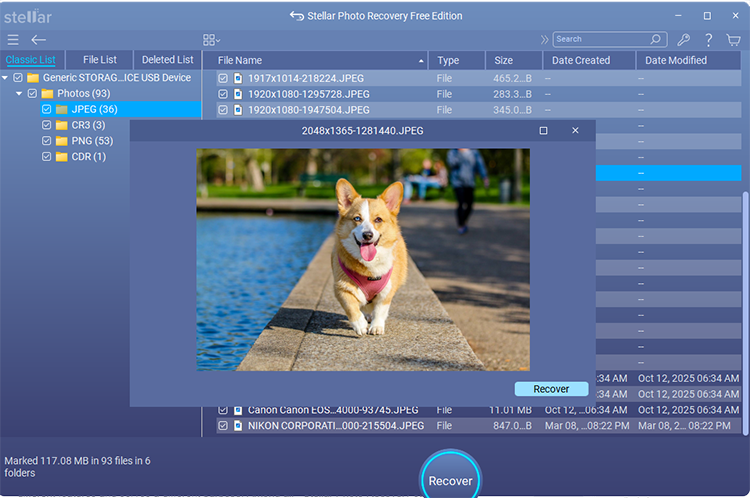The image size is (750, 498).
Task: Uncheck the PNG (53) checkbox
Action: (46, 141)
